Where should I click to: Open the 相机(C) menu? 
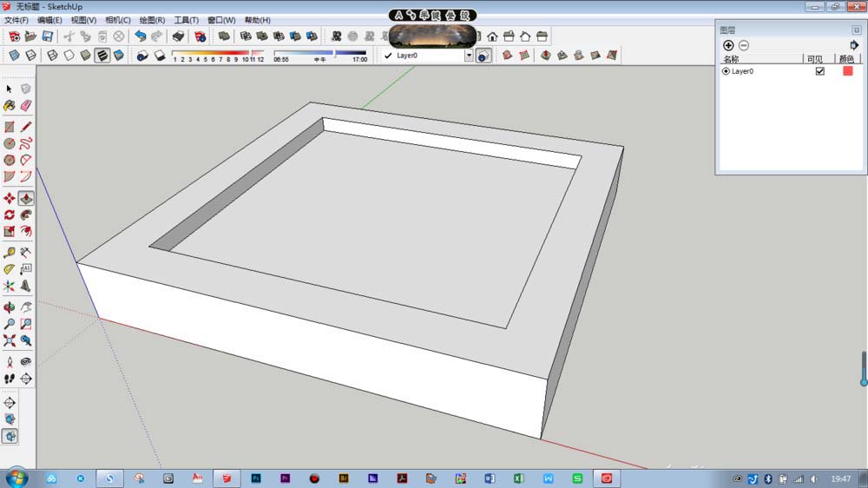pyautogui.click(x=118, y=20)
